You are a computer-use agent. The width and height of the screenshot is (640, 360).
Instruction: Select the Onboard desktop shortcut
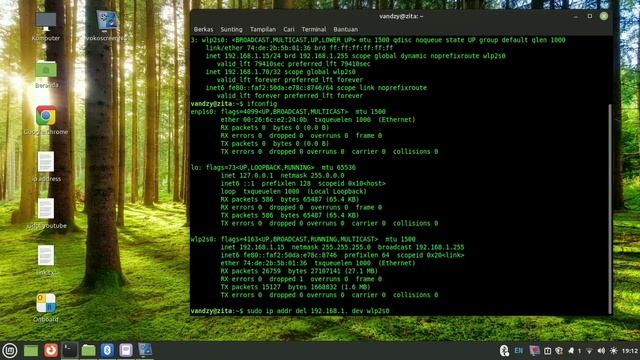click(46, 308)
